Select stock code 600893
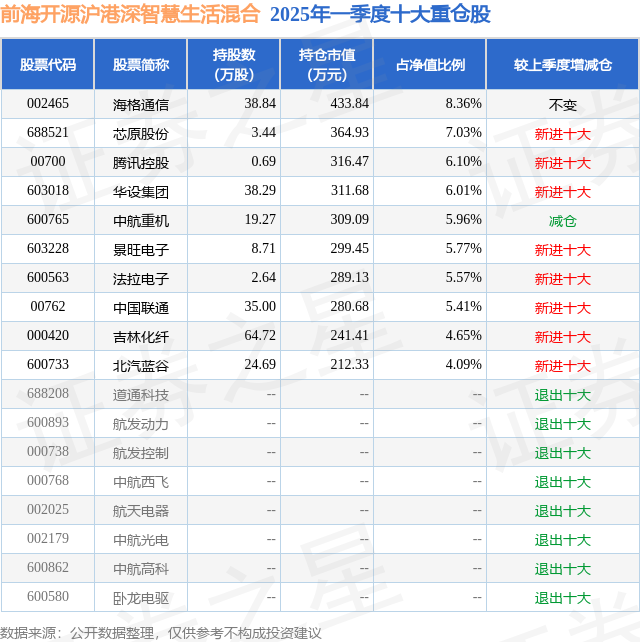Image resolution: width=640 pixels, height=642 pixels. [48, 423]
